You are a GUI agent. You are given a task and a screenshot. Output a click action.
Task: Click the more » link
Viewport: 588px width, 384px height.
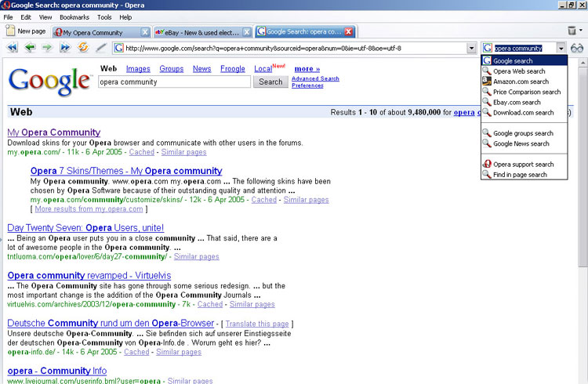point(307,69)
